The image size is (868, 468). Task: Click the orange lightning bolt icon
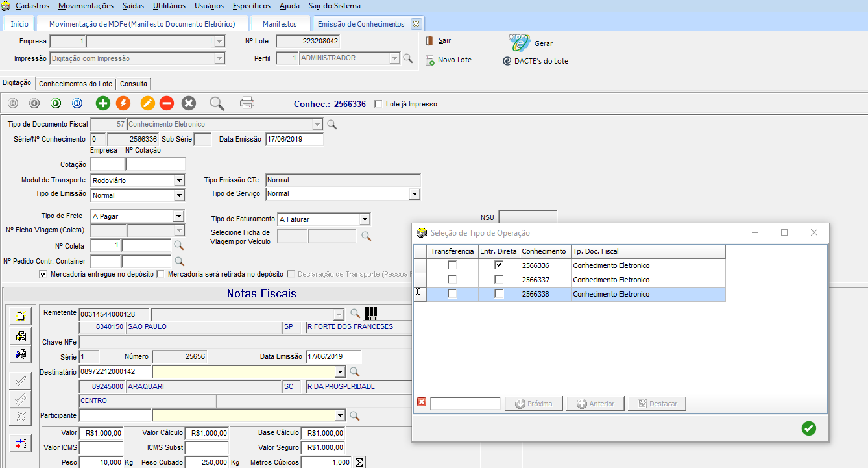[123, 103]
